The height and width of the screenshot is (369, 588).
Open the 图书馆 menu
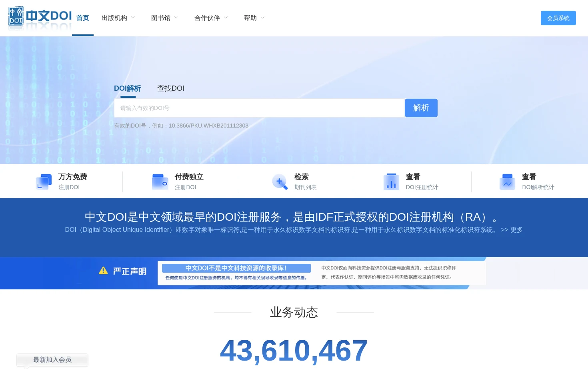161,18
